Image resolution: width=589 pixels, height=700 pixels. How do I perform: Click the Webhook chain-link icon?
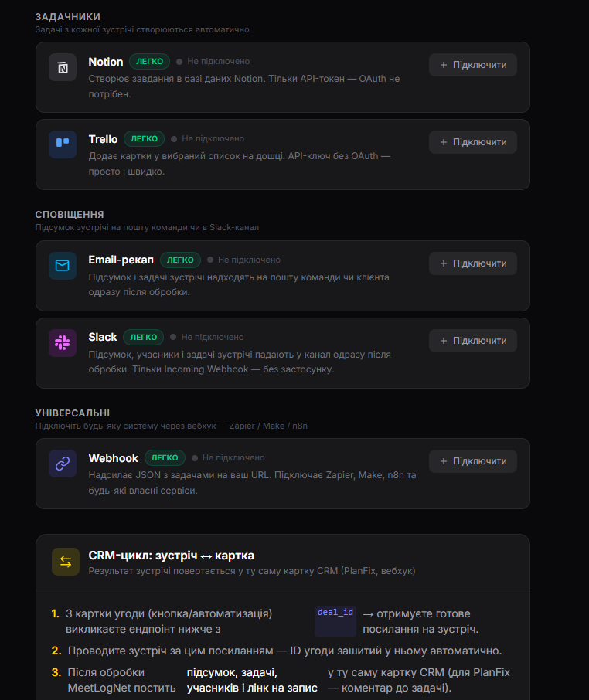63,464
